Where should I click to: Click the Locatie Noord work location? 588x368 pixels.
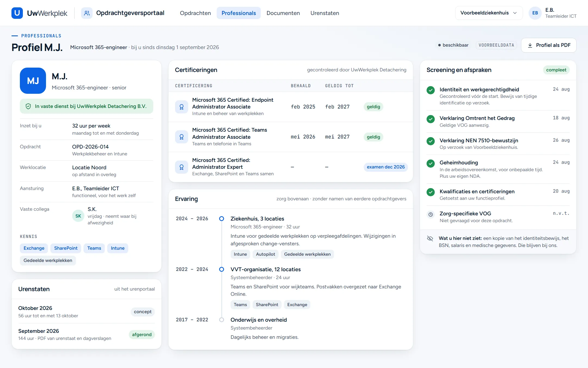click(89, 167)
